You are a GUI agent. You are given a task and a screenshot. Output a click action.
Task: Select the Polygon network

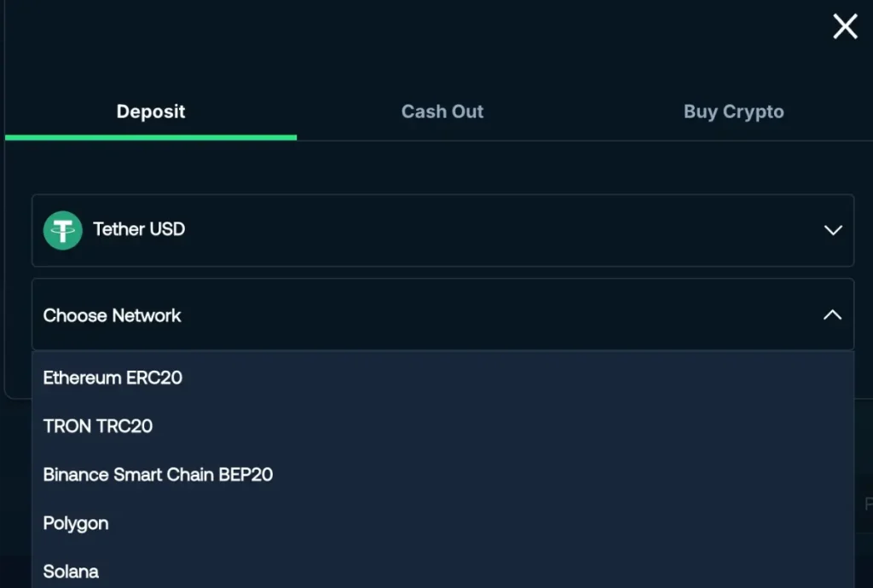(x=76, y=523)
